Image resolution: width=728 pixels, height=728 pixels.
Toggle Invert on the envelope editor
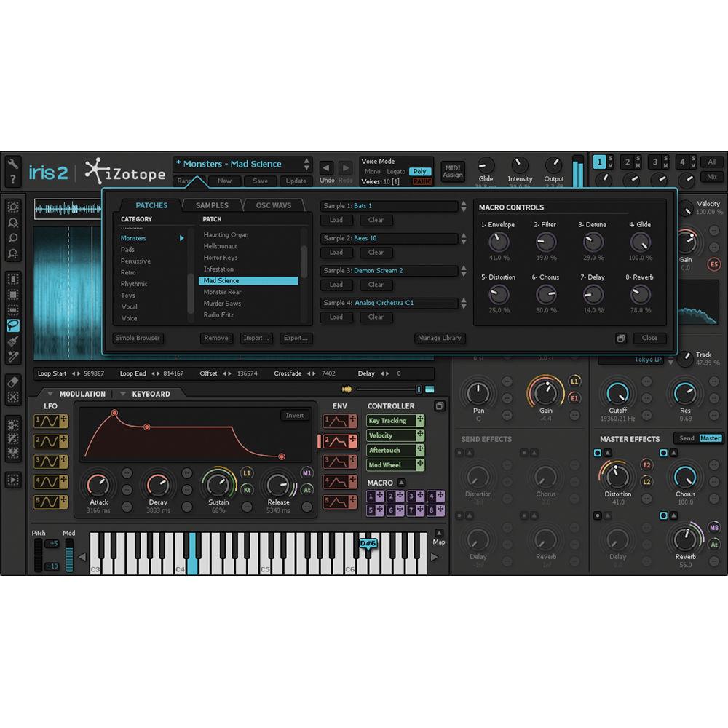coord(294,415)
